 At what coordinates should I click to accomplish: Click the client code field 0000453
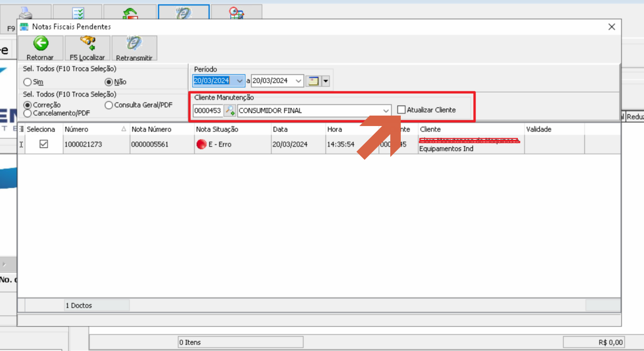tap(208, 110)
